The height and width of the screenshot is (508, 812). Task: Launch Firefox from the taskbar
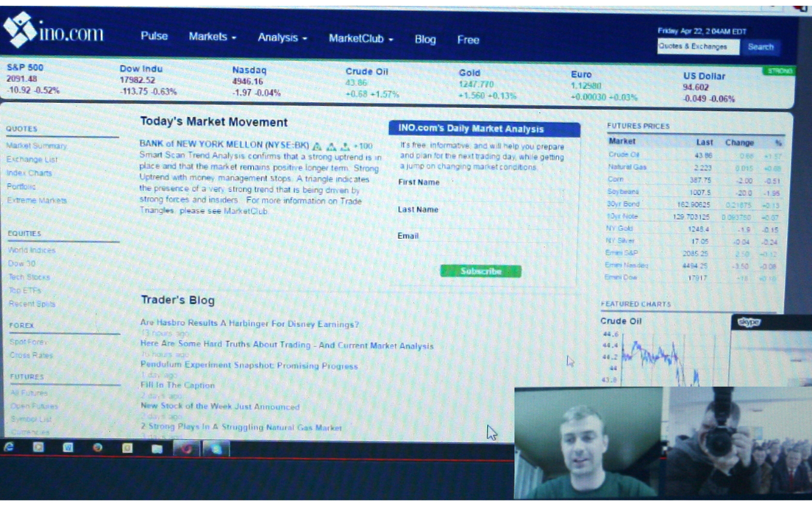[x=97, y=447]
